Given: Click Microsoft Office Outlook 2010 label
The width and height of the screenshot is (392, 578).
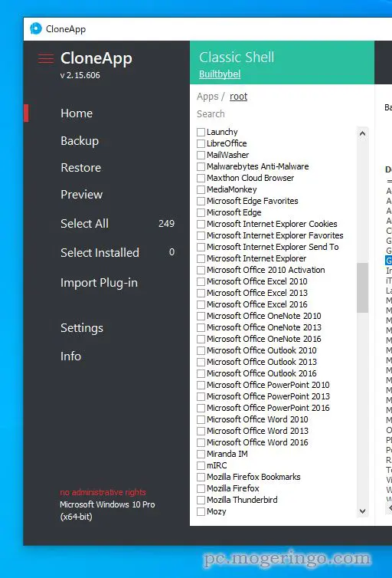Looking at the screenshot, I should 262,350.
